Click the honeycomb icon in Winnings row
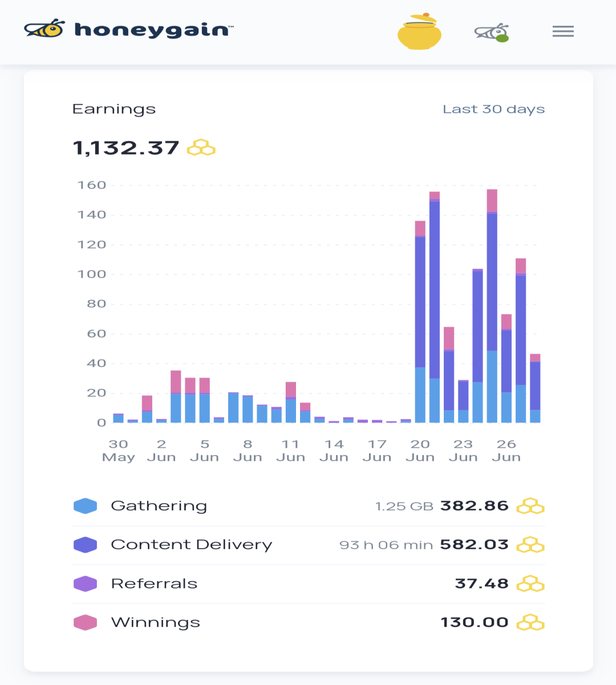This screenshot has width=616, height=685. pyautogui.click(x=530, y=623)
